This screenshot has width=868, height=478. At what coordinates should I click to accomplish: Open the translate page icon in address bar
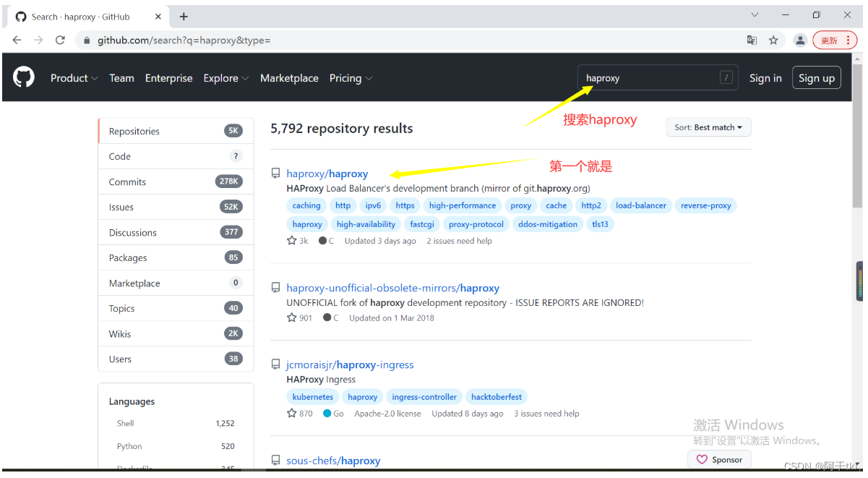pos(752,40)
